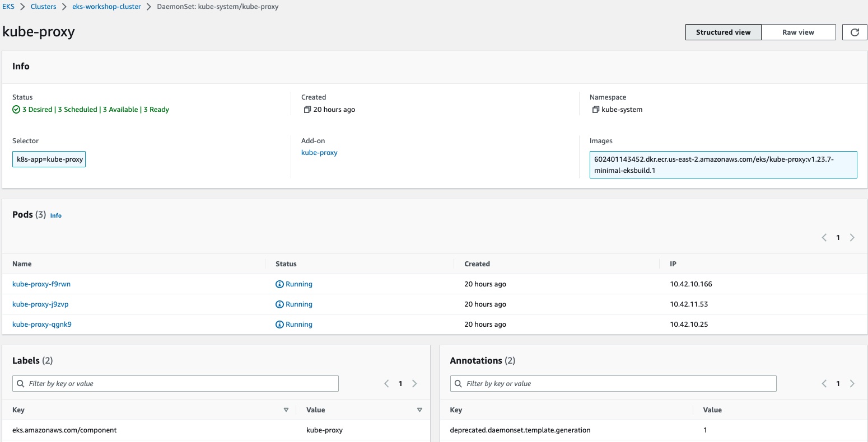Switch to Structured view

723,32
